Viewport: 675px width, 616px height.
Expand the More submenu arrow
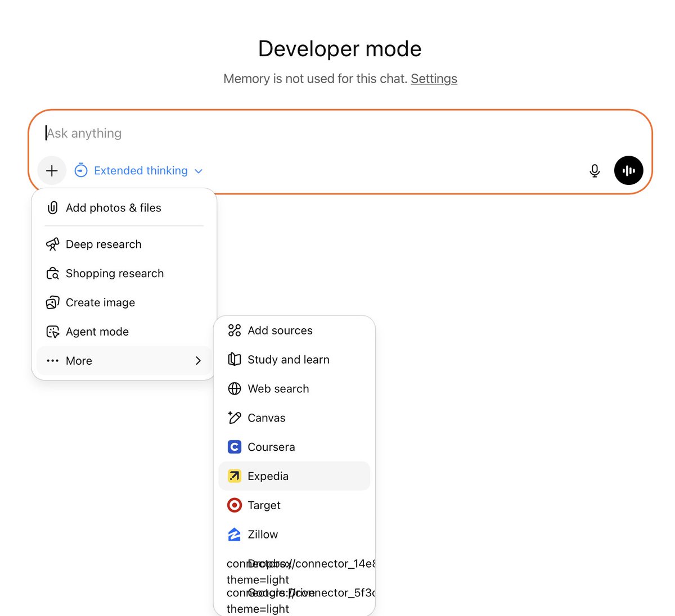tap(198, 361)
